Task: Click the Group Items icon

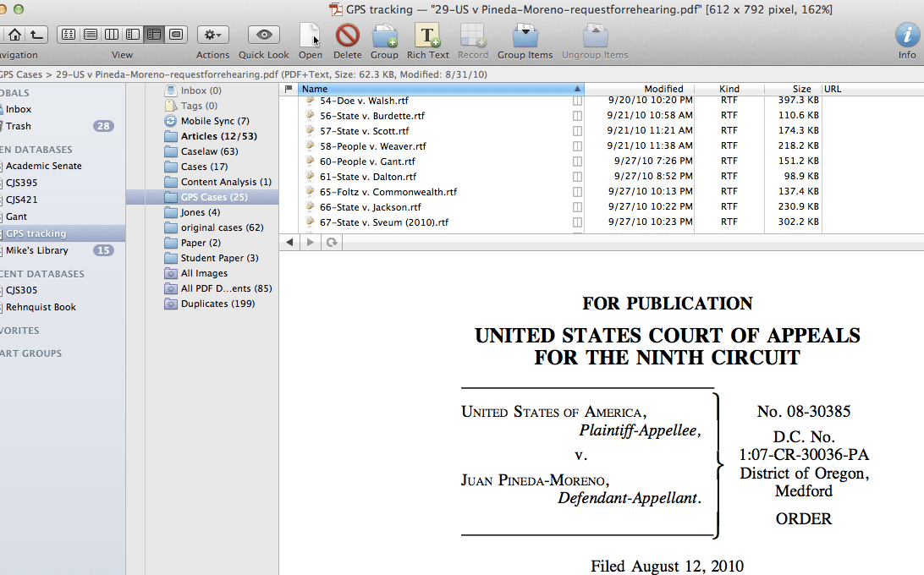Action: click(525, 36)
